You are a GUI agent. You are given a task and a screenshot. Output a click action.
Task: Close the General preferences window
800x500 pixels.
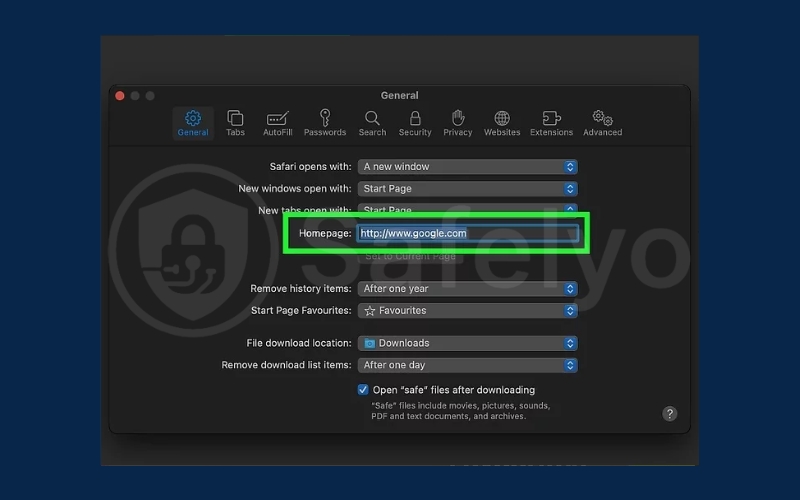tap(120, 96)
